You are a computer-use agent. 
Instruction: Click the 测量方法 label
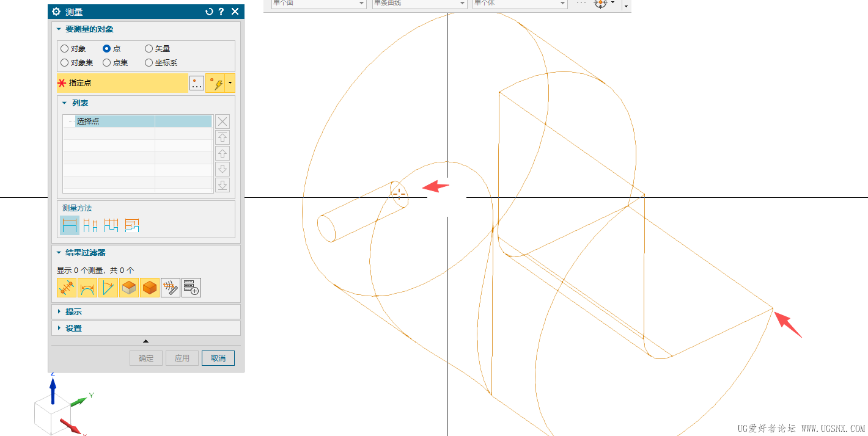[x=77, y=208]
